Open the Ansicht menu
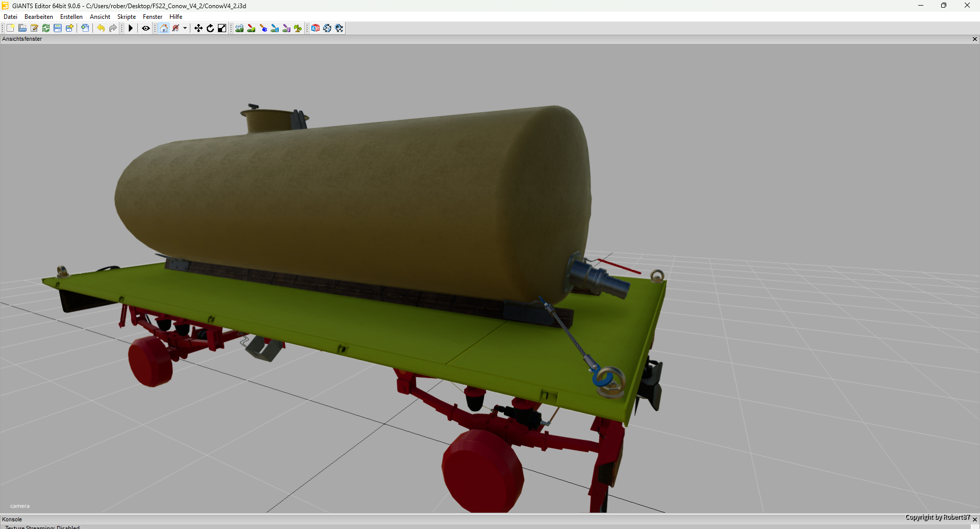 click(x=100, y=17)
